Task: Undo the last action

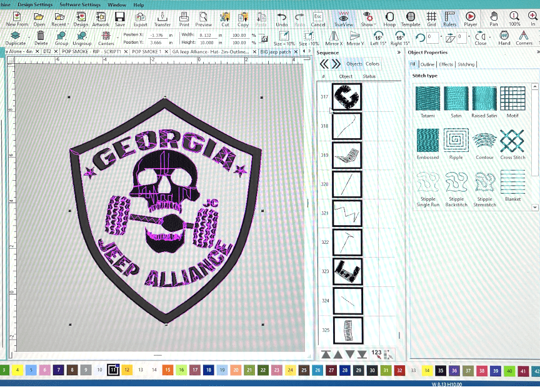Action: click(x=282, y=19)
